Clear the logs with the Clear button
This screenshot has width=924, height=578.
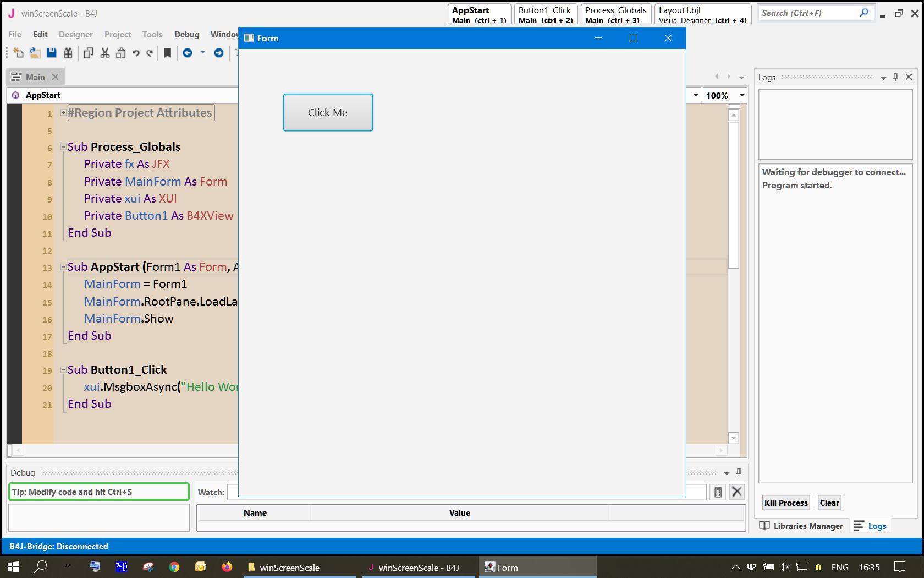pos(829,503)
